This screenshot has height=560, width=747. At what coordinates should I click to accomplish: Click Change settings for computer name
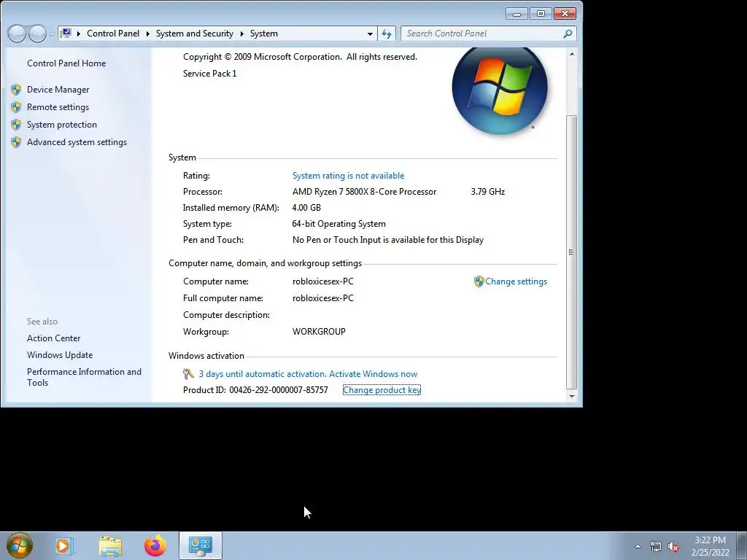pos(516,281)
